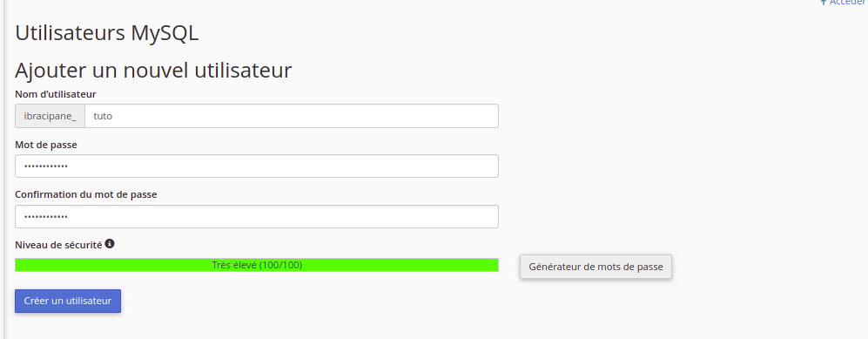Click the Mot de passe label
868x339 pixels.
(46, 145)
